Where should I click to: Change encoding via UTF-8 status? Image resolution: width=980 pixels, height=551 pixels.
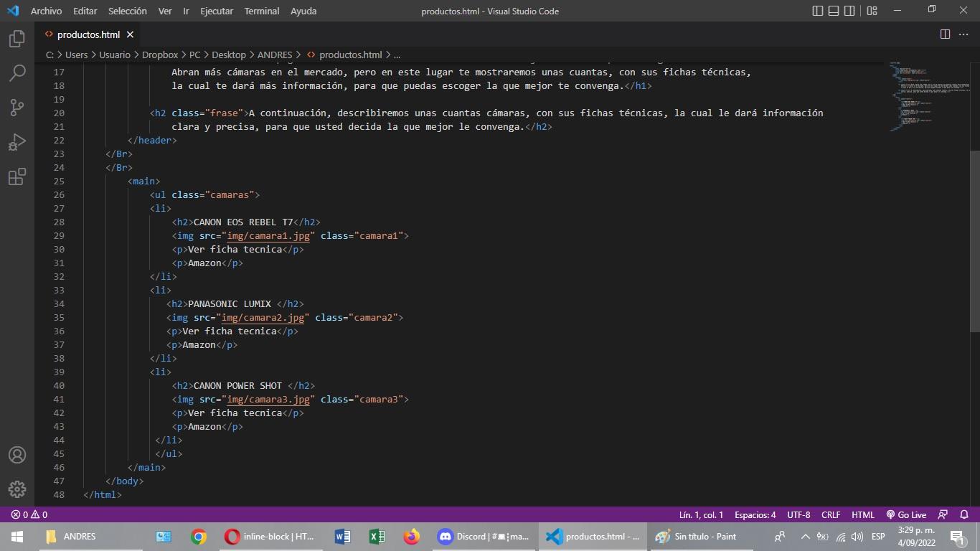coord(798,514)
